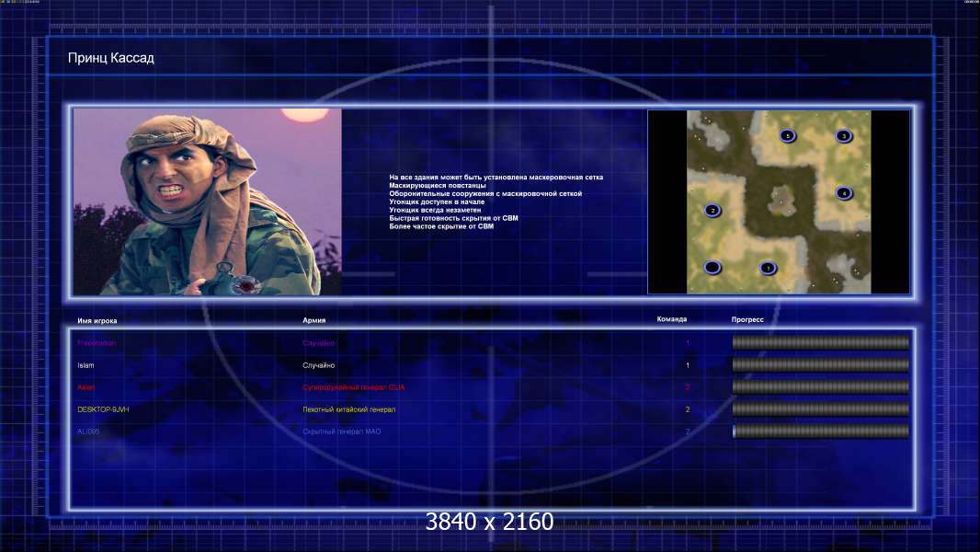The width and height of the screenshot is (980, 552).
Task: Click the team number in Islam's row
Action: (x=688, y=365)
